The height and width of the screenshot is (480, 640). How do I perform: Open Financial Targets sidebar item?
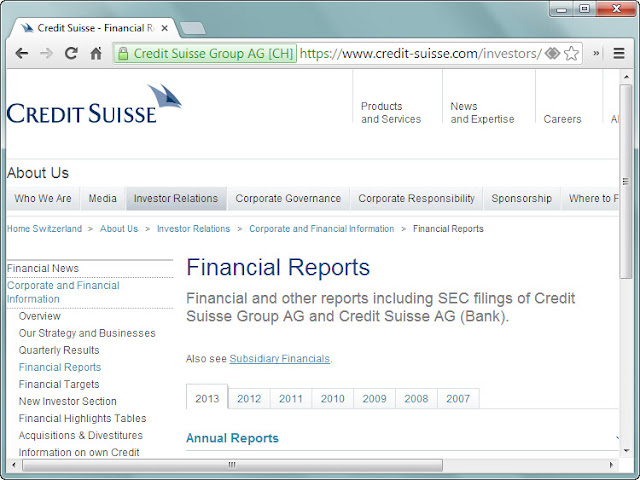(x=59, y=384)
